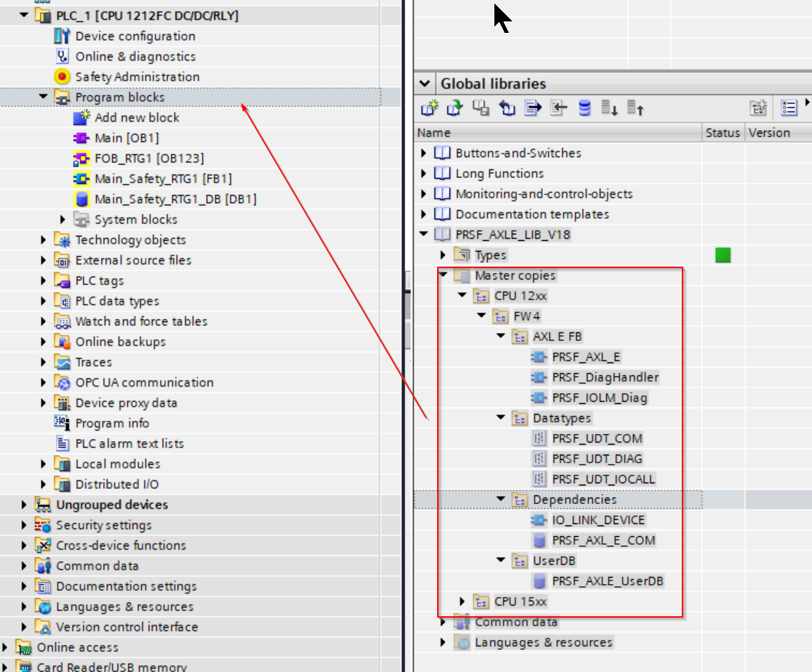Expand Documentation templates library

(x=424, y=214)
